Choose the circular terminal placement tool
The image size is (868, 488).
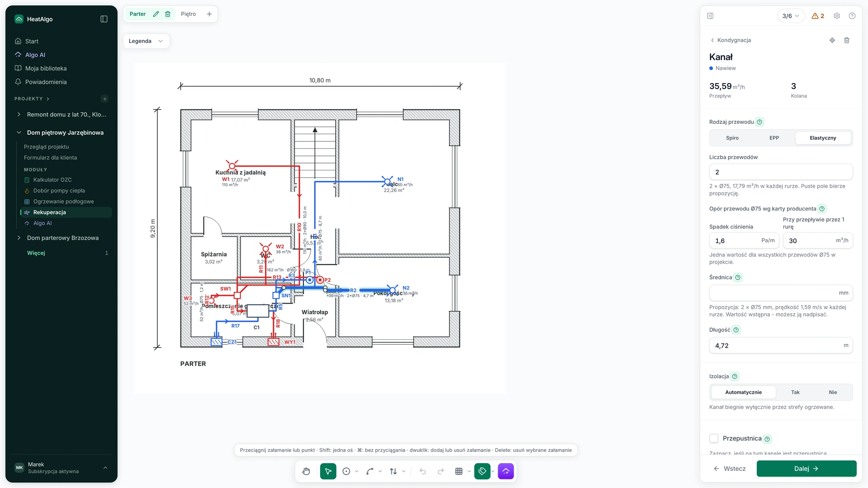tap(346, 471)
